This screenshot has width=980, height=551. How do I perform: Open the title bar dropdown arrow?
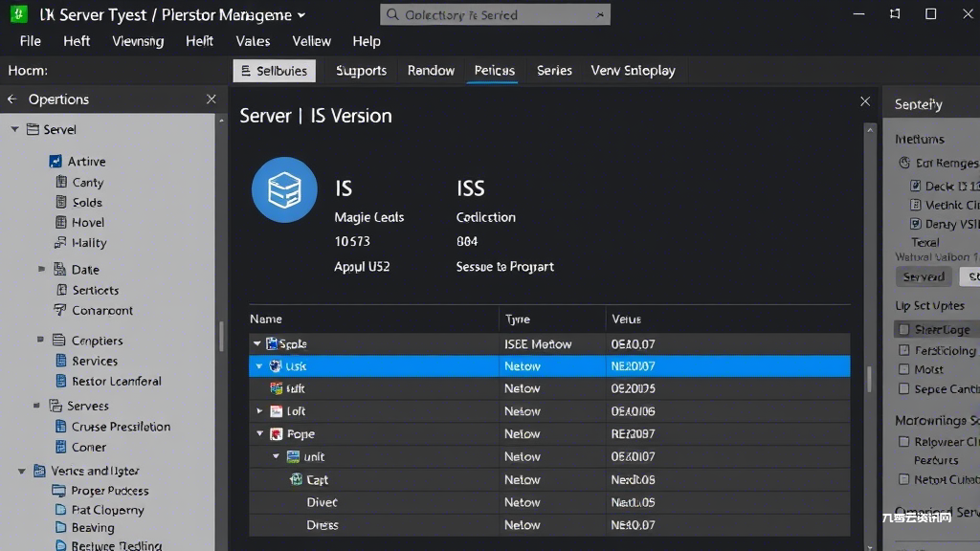(301, 15)
